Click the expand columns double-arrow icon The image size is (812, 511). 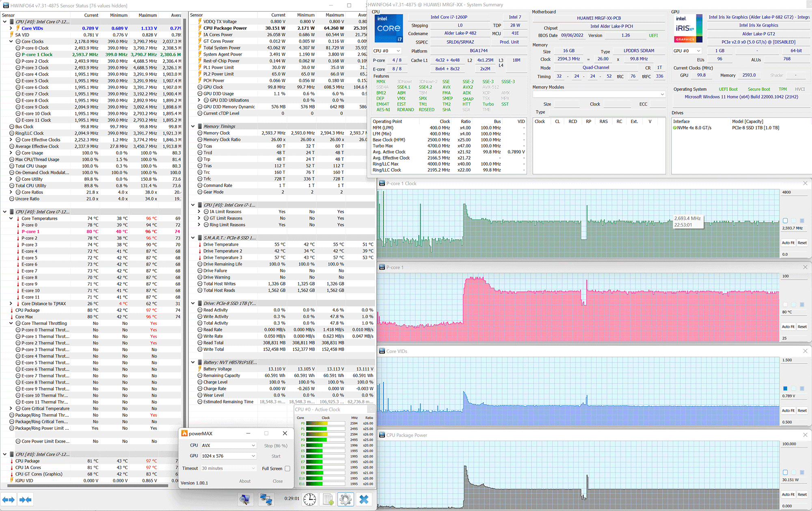pos(9,500)
